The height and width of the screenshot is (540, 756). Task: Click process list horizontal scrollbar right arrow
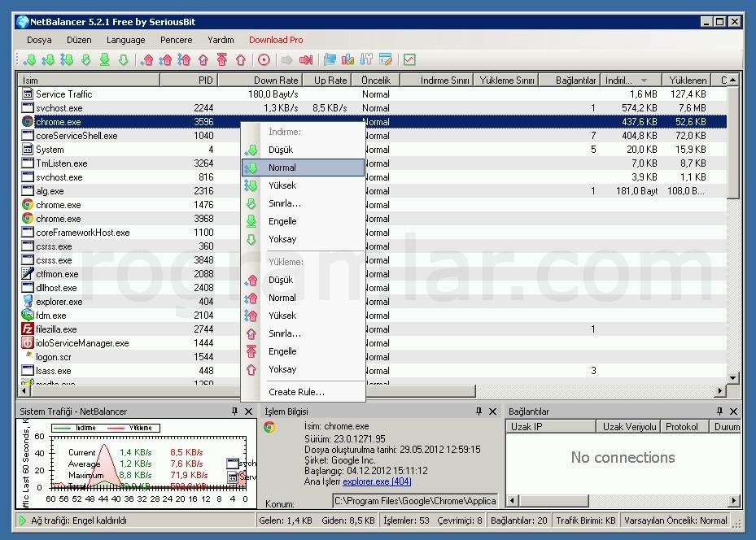pyautogui.click(x=720, y=390)
